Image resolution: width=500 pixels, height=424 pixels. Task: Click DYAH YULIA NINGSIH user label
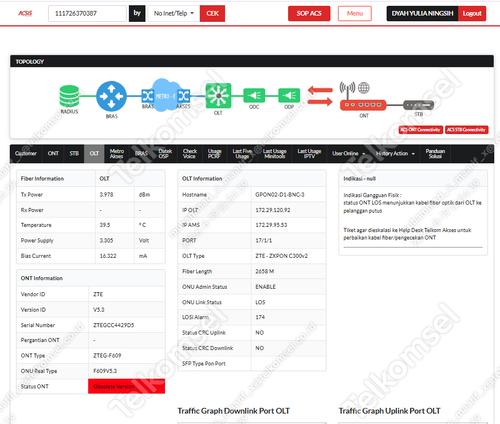click(x=422, y=13)
